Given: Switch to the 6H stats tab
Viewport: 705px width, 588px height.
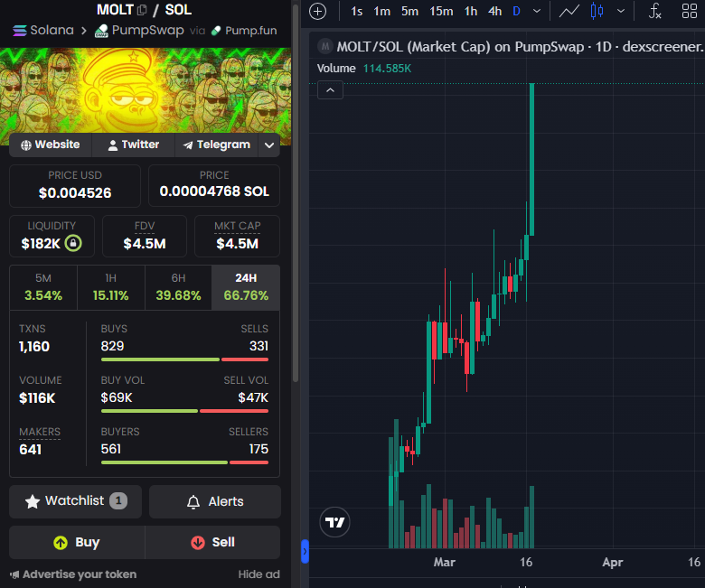Looking at the screenshot, I should 178,287.
